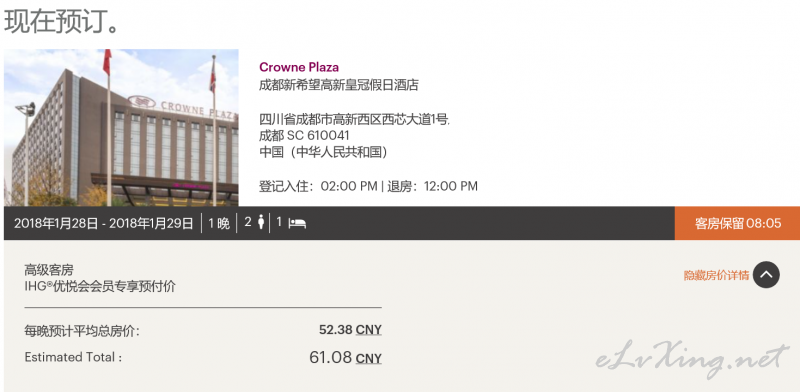Click the stay dates 2018年1月28日 - 2018年1月29日
The image size is (800, 392).
click(104, 224)
